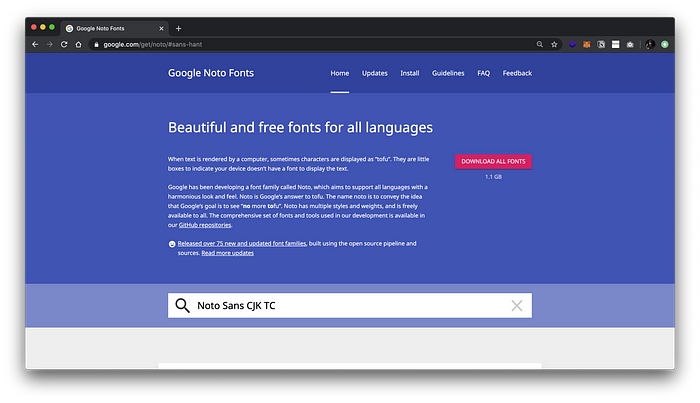
Task: Click into the Noto Sans CJK TC search field
Action: point(350,306)
